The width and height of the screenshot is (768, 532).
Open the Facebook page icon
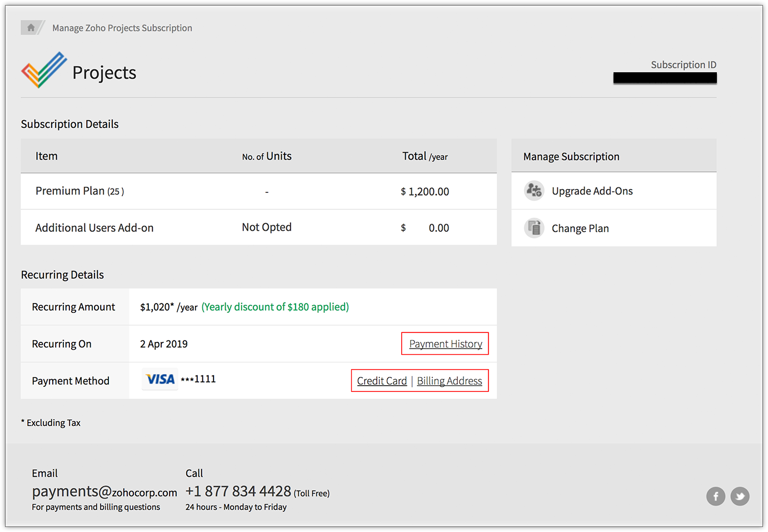coord(716,496)
